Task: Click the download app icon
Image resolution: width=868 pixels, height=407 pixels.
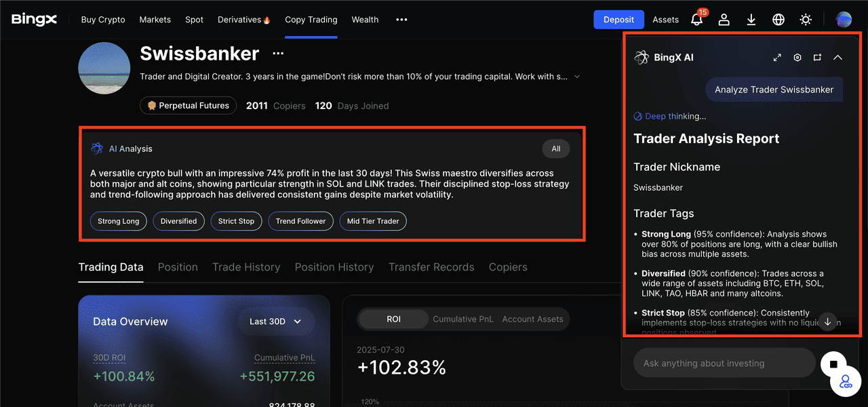Action: 751,20
